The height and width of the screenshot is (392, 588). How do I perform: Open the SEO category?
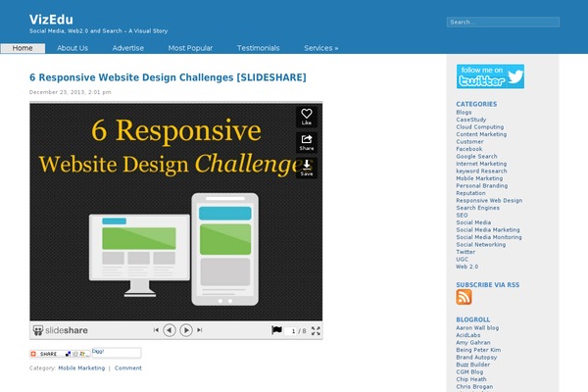(462, 215)
